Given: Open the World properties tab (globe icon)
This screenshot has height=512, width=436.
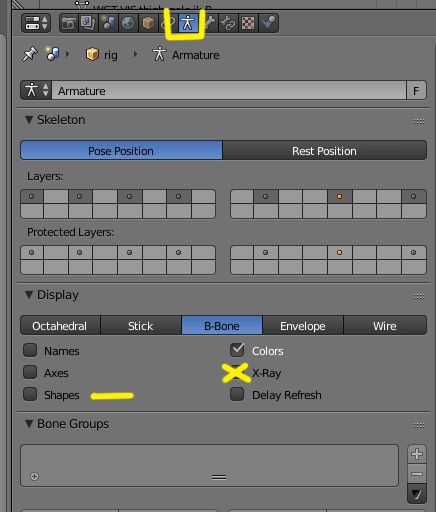Looking at the screenshot, I should [128, 23].
